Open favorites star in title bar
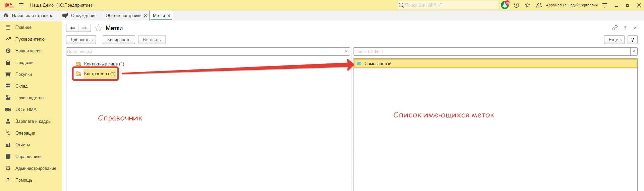 click(528, 5)
